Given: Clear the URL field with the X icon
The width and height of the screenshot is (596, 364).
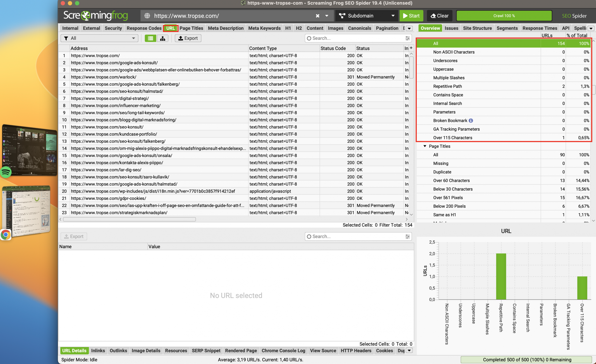Looking at the screenshot, I should pos(317,16).
